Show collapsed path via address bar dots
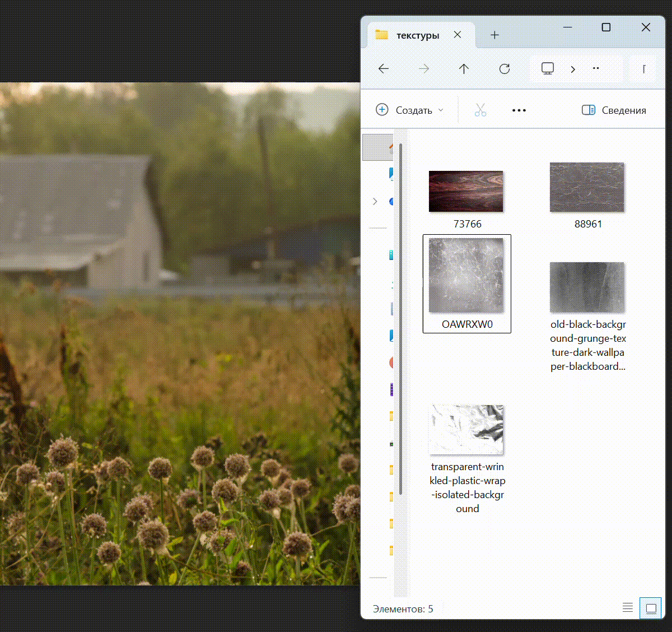The height and width of the screenshot is (632, 672). [x=596, y=68]
